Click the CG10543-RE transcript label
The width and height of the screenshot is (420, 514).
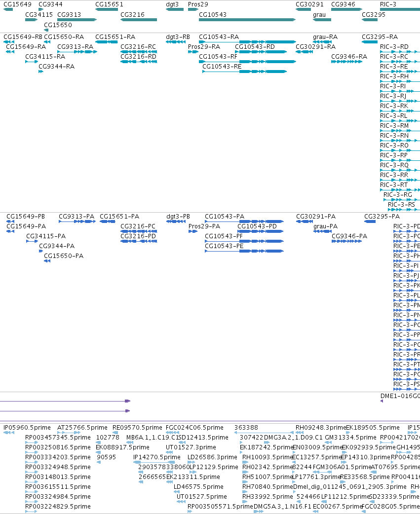coord(222,66)
